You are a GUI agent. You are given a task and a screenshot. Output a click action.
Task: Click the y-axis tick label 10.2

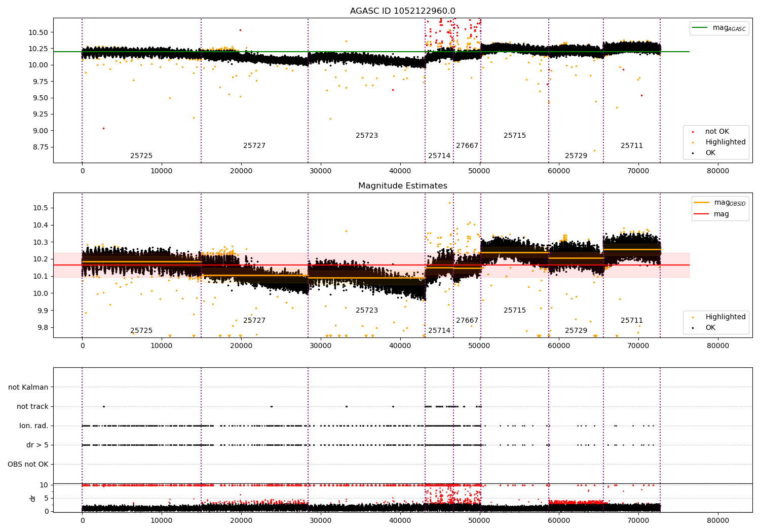pyautogui.click(x=41, y=259)
